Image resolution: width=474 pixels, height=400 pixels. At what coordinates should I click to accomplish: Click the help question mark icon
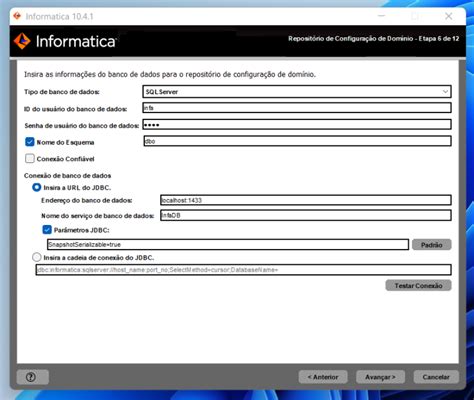31,377
